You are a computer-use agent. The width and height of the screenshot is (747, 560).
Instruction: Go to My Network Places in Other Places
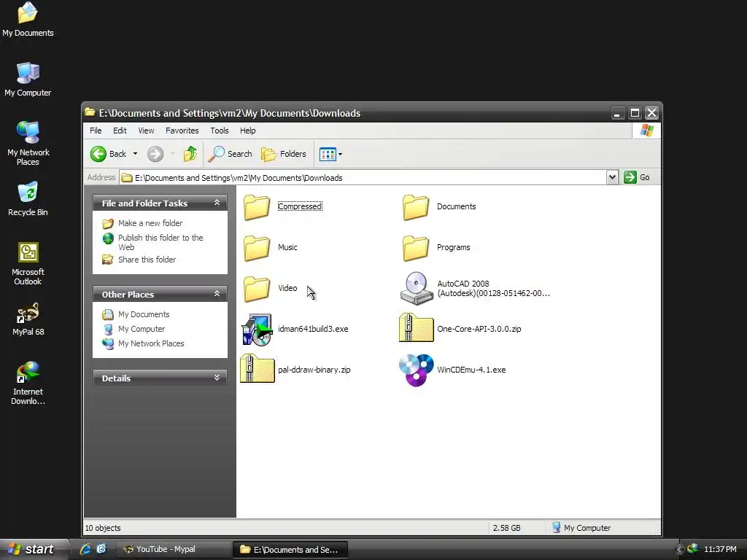click(151, 343)
